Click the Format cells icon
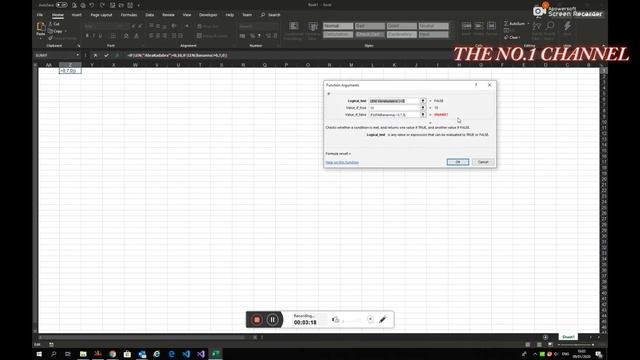640x360 pixels. click(x=491, y=26)
